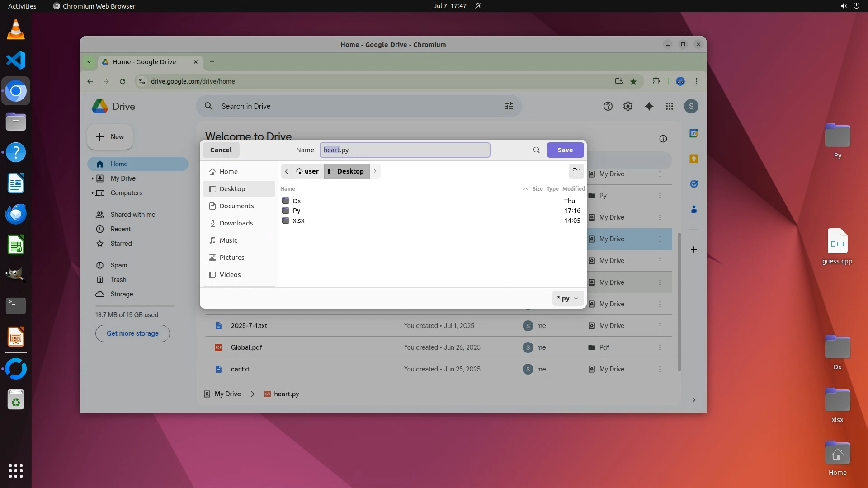The height and width of the screenshot is (488, 868).
Task: Click the Gemini sparkle icon in Drive
Action: click(x=649, y=106)
